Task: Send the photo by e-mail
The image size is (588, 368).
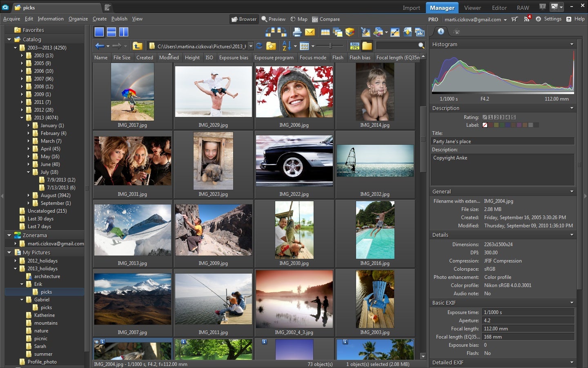Action: point(310,32)
